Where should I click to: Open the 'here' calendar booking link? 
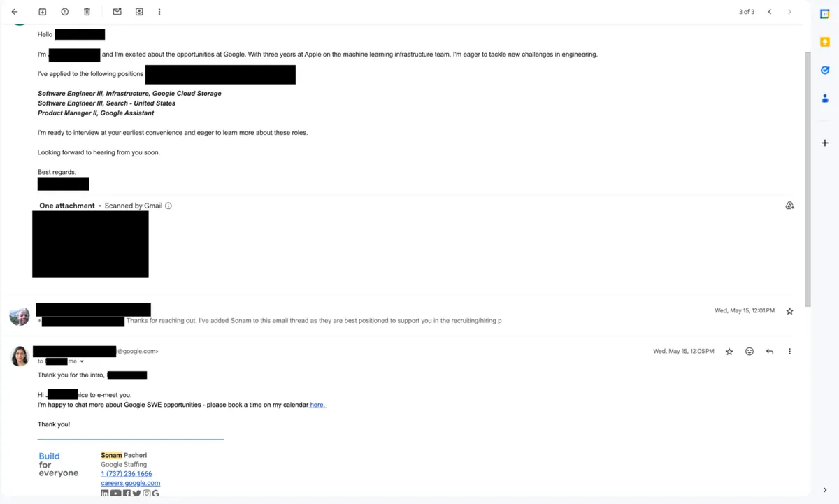coord(317,405)
